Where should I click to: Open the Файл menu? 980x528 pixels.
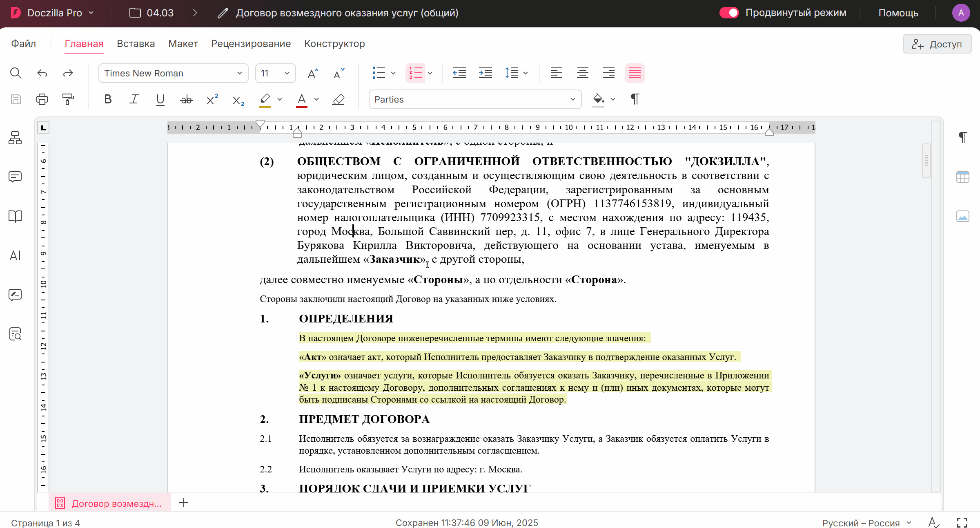[x=23, y=43]
